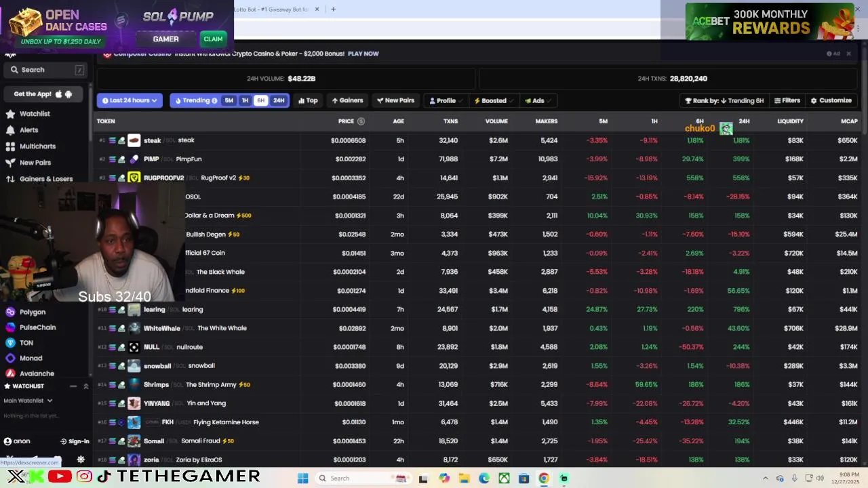The width and height of the screenshot is (868, 488).
Task: Expand the Main Watchlist dropdown
Action: (x=28, y=401)
